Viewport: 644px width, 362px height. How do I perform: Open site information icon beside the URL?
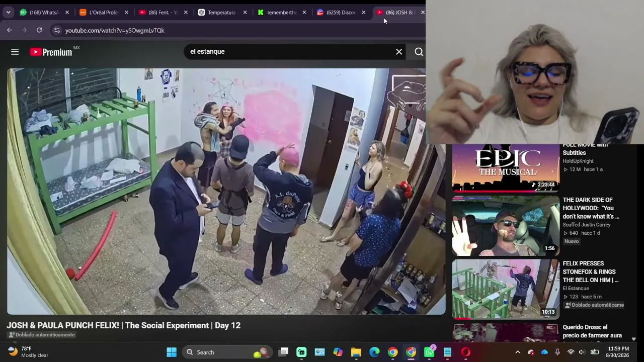click(x=57, y=30)
